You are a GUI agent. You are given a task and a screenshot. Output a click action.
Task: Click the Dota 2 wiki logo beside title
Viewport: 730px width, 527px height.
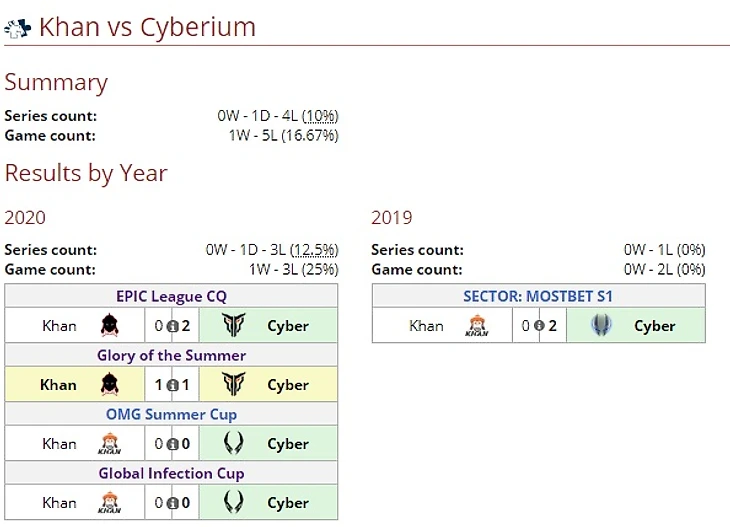pyautogui.click(x=18, y=28)
